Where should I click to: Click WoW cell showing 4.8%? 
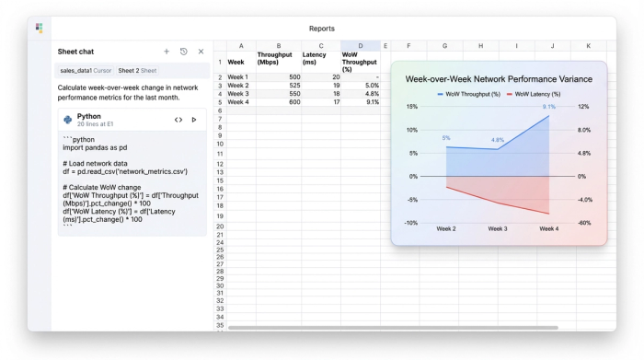(361, 94)
